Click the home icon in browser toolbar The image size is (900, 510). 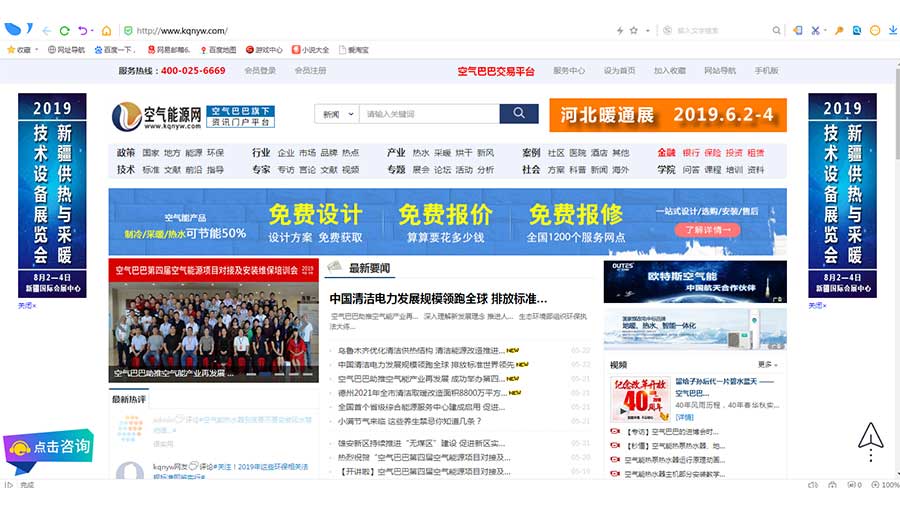click(106, 31)
